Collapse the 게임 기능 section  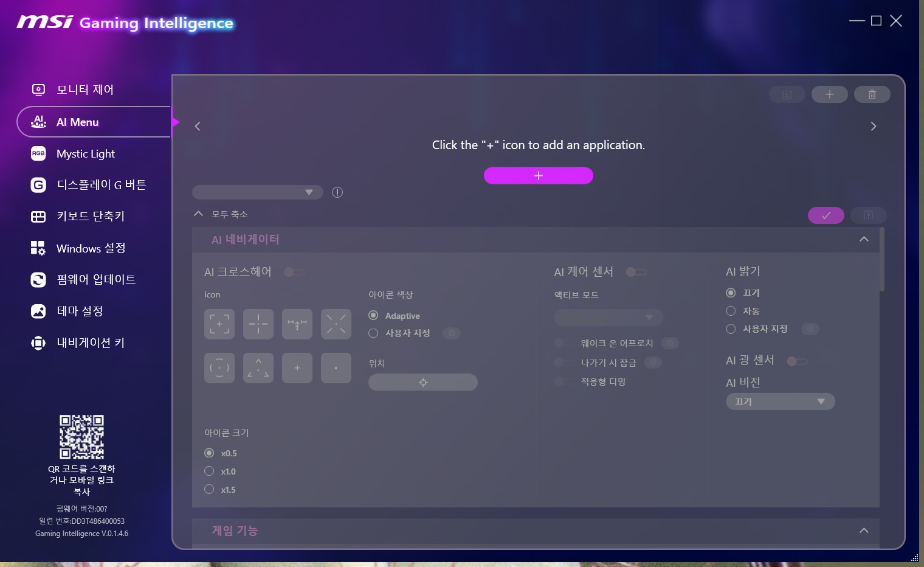point(863,530)
